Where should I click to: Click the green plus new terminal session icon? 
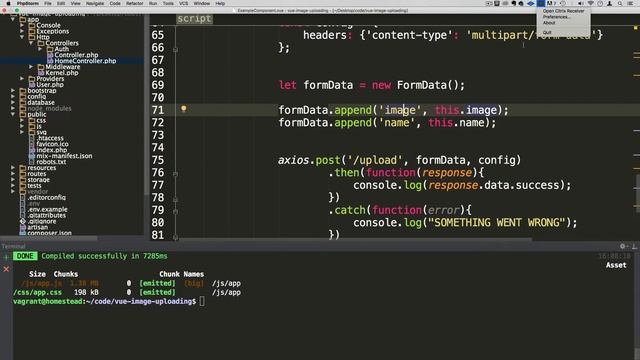click(x=6, y=257)
